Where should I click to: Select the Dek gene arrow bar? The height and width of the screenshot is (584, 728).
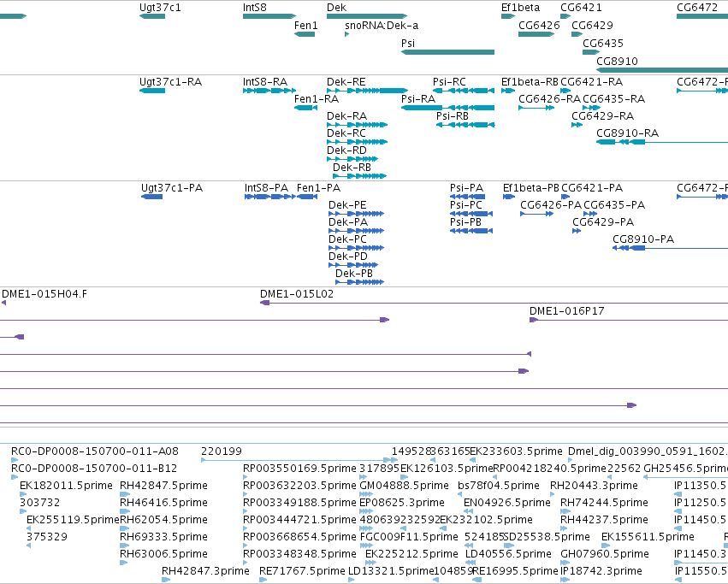pyautogui.click(x=367, y=16)
